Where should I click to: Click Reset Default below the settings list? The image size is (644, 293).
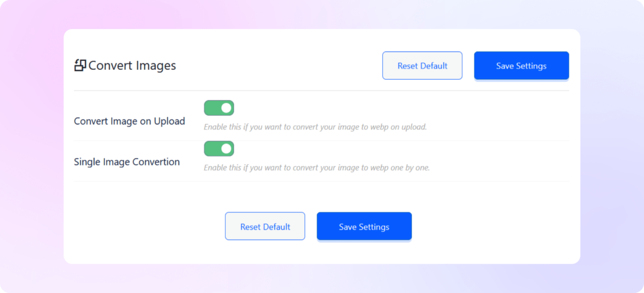(265, 226)
